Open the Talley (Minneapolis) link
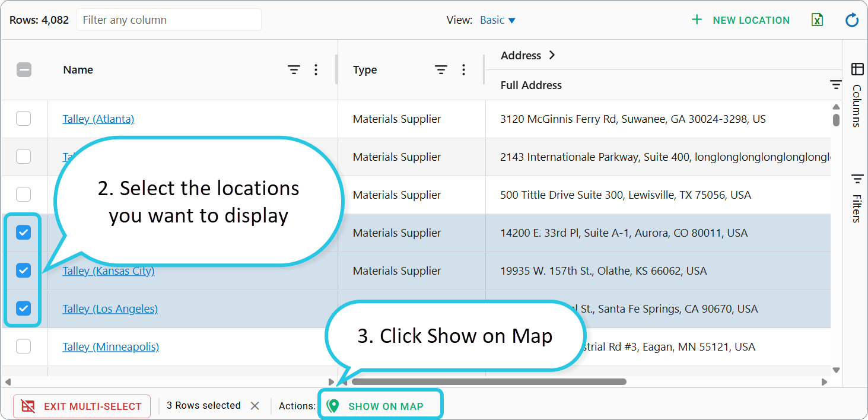The width and height of the screenshot is (868, 420). pyautogui.click(x=111, y=347)
